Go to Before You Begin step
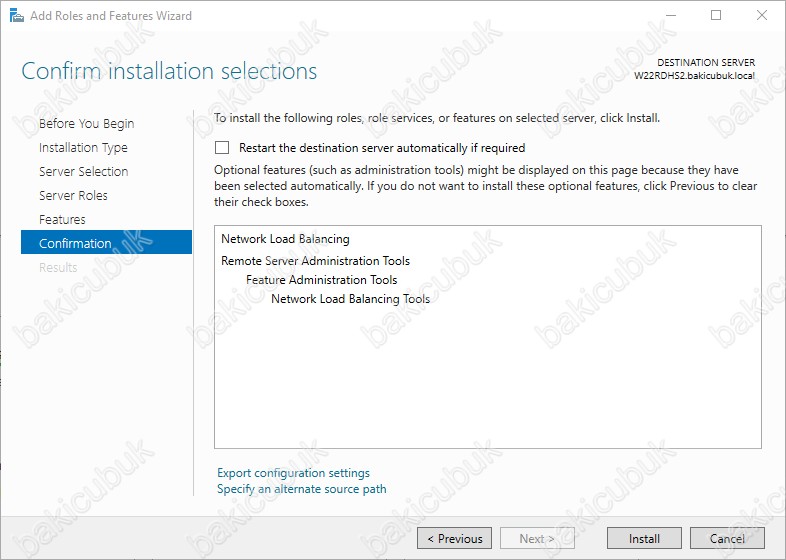Image resolution: width=786 pixels, height=560 pixels. pyautogui.click(x=87, y=123)
